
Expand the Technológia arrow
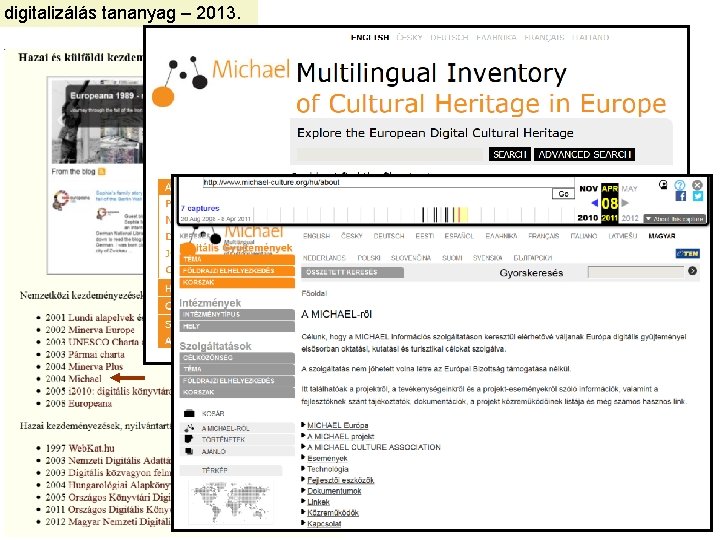tap(304, 468)
